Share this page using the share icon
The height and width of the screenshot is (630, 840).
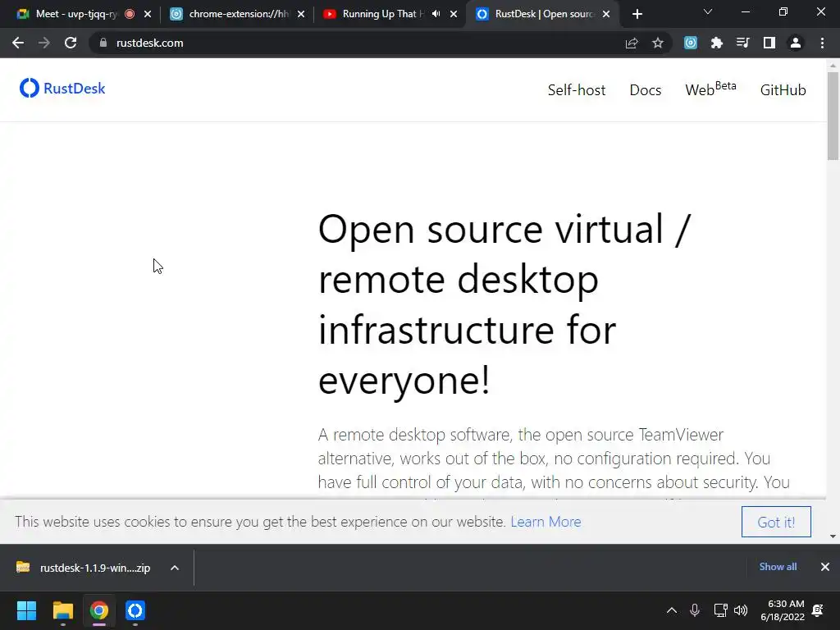pyautogui.click(x=632, y=43)
